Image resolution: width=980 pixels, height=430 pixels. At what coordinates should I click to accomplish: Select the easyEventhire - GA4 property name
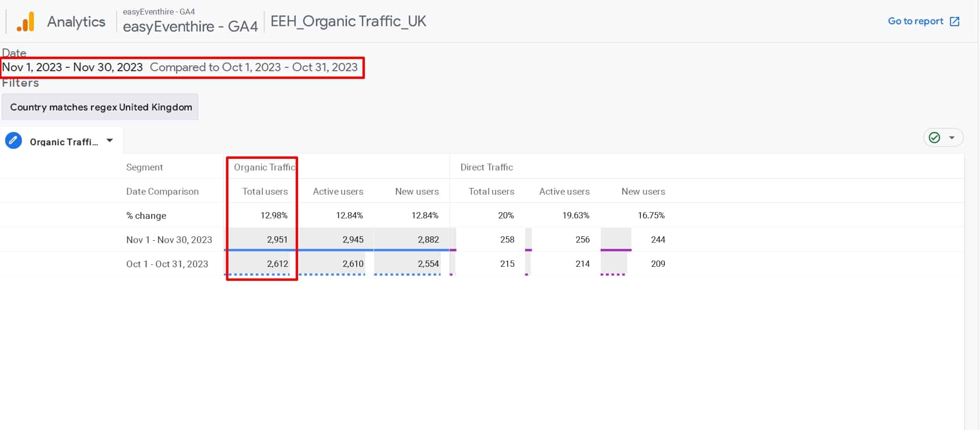pyautogui.click(x=190, y=26)
